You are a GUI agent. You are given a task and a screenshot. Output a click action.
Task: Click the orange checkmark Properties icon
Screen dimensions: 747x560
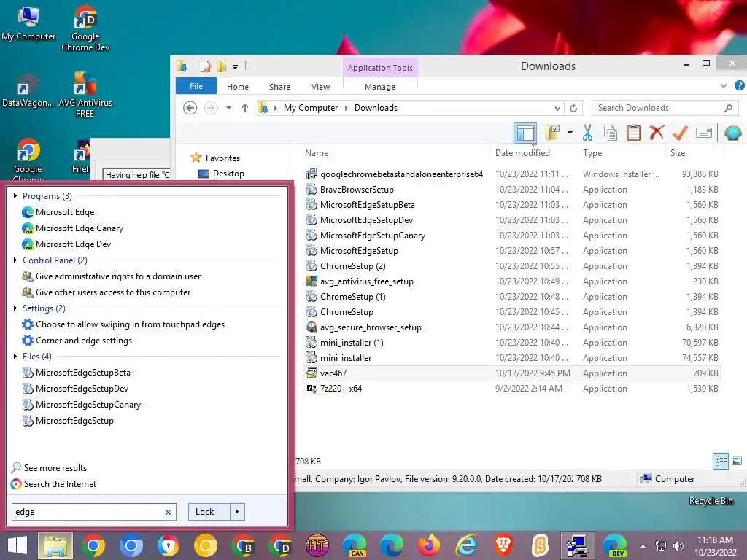[680, 133]
